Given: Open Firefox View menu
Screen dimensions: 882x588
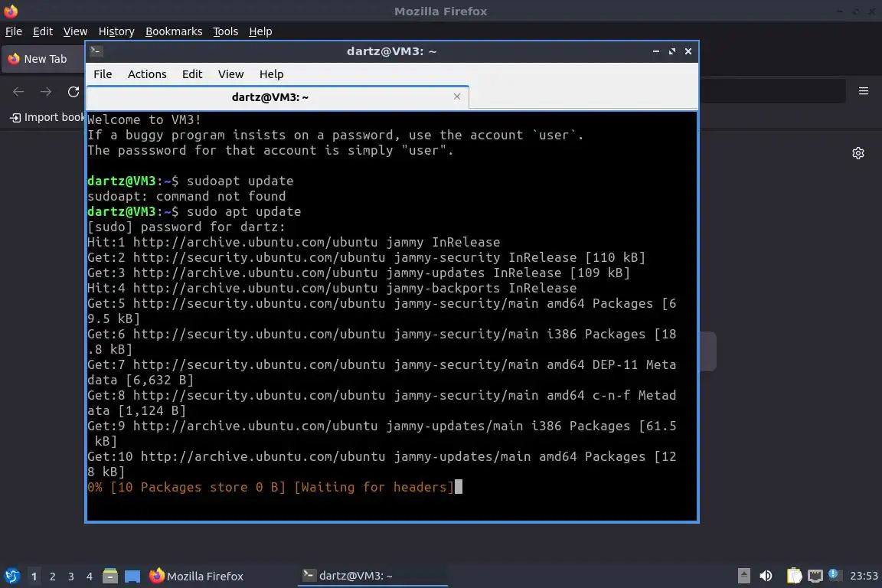Looking at the screenshot, I should (x=75, y=31).
